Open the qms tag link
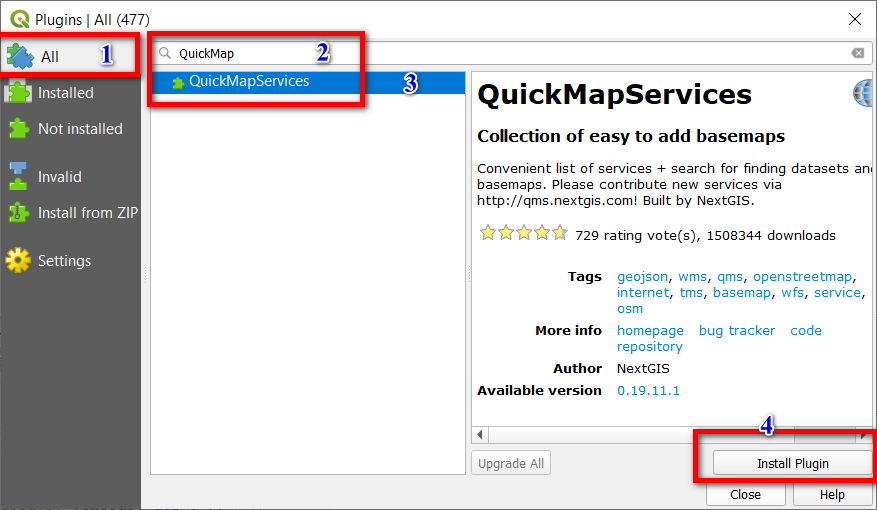 pos(730,277)
